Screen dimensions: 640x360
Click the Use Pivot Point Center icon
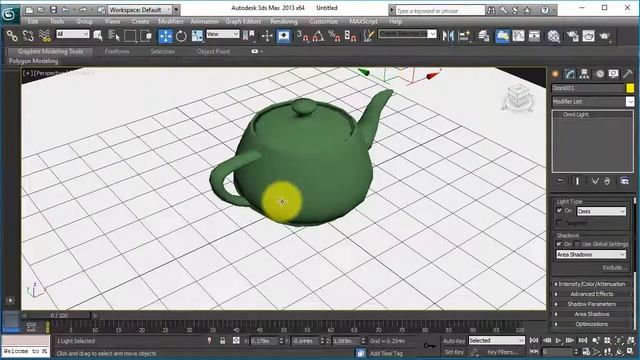(x=249, y=36)
